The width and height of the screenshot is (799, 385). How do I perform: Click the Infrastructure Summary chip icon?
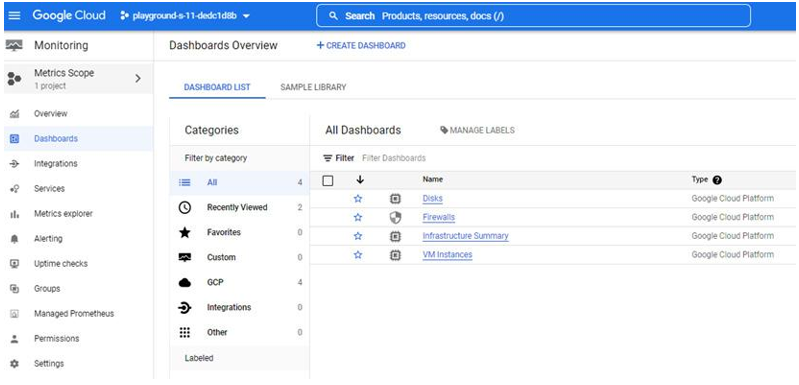[395, 236]
